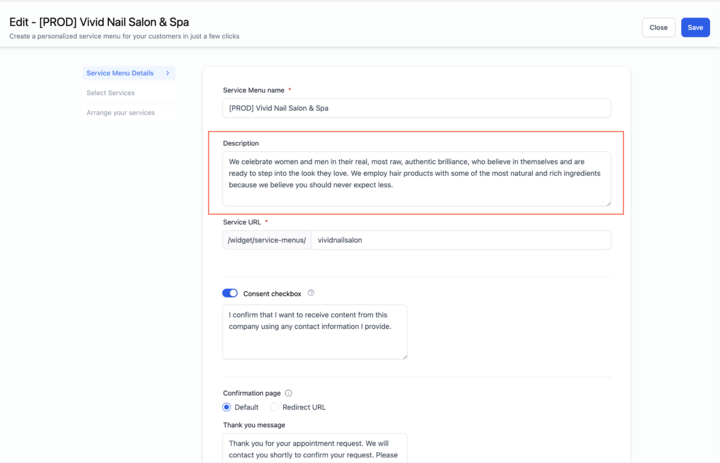Screen dimensions: 720x463
Task: Click the Consent checkbox help icon
Action: (x=311, y=293)
